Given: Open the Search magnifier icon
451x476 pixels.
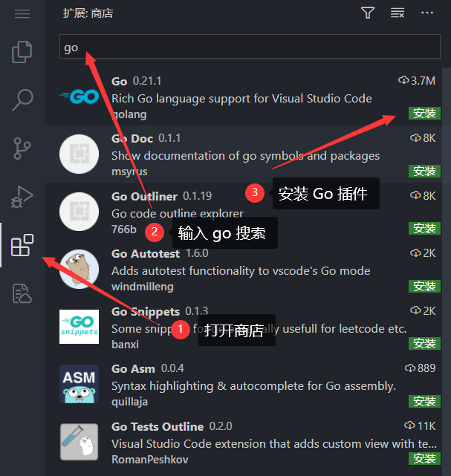Looking at the screenshot, I should coord(22,100).
